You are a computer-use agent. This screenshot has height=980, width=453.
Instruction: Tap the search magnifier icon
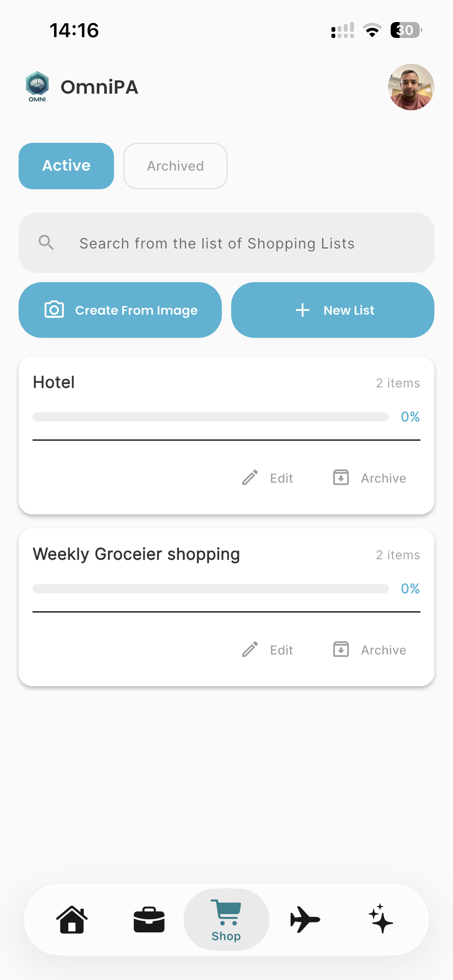(x=46, y=242)
